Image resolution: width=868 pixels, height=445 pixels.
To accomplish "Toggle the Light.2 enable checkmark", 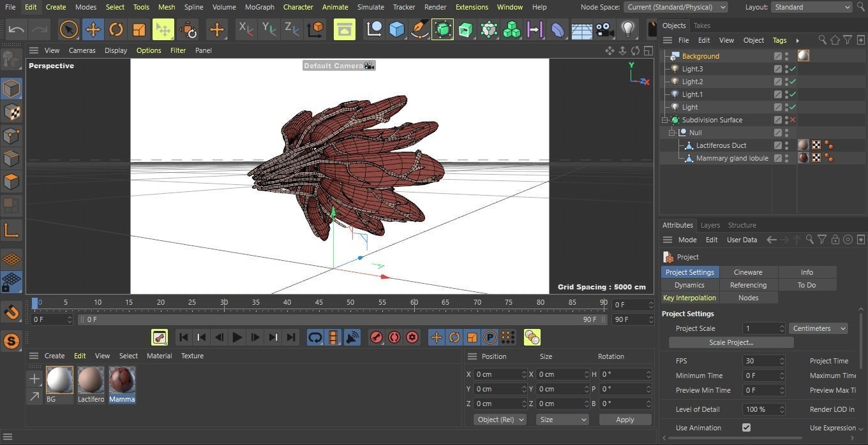I will [793, 82].
